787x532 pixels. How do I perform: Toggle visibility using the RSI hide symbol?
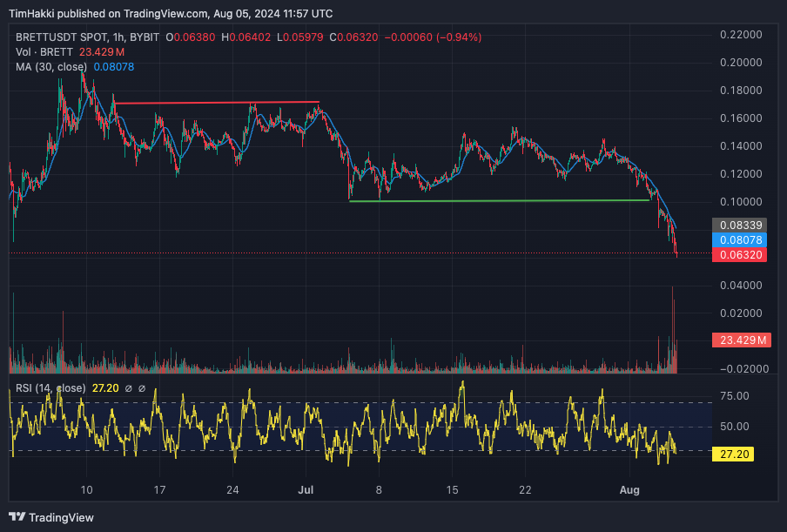click(x=128, y=388)
